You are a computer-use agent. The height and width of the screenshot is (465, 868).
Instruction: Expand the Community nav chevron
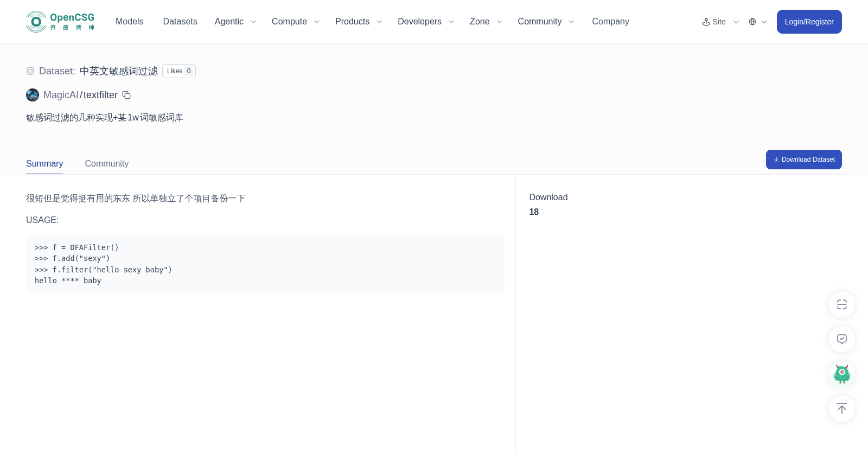[571, 22]
